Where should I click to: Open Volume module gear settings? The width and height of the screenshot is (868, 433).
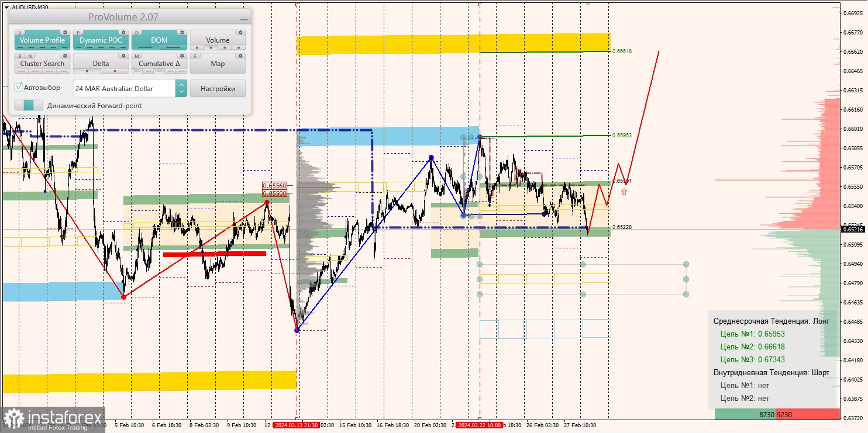[241, 33]
